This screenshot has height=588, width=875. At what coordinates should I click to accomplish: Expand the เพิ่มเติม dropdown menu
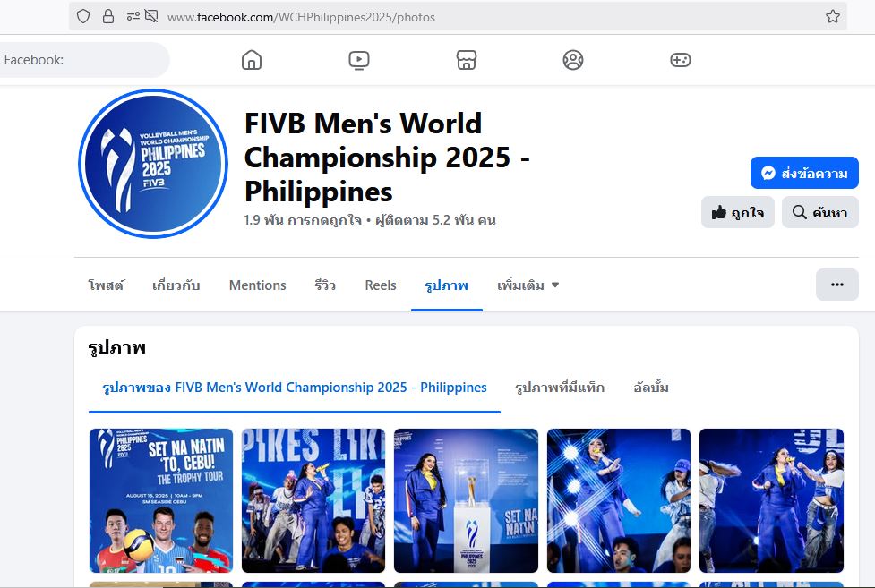coord(528,285)
